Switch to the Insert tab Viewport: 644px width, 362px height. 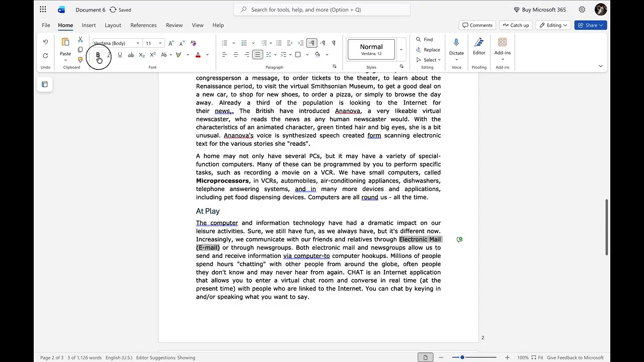89,25
